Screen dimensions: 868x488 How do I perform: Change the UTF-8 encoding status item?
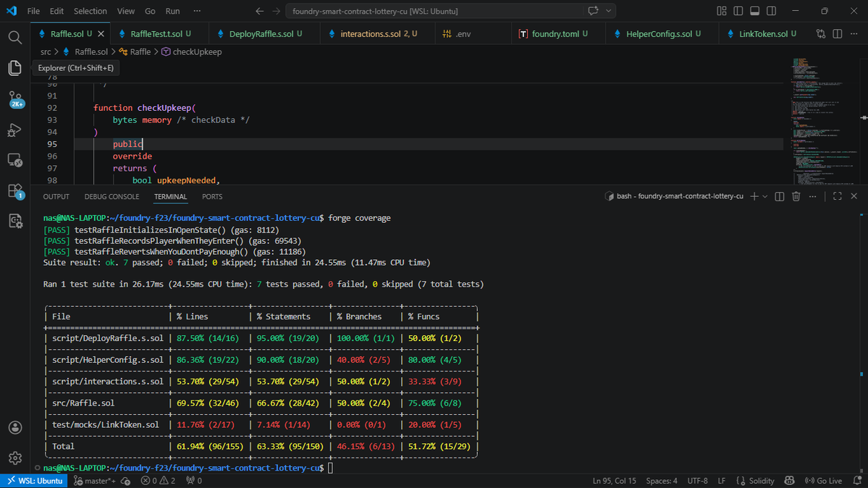[x=697, y=481]
